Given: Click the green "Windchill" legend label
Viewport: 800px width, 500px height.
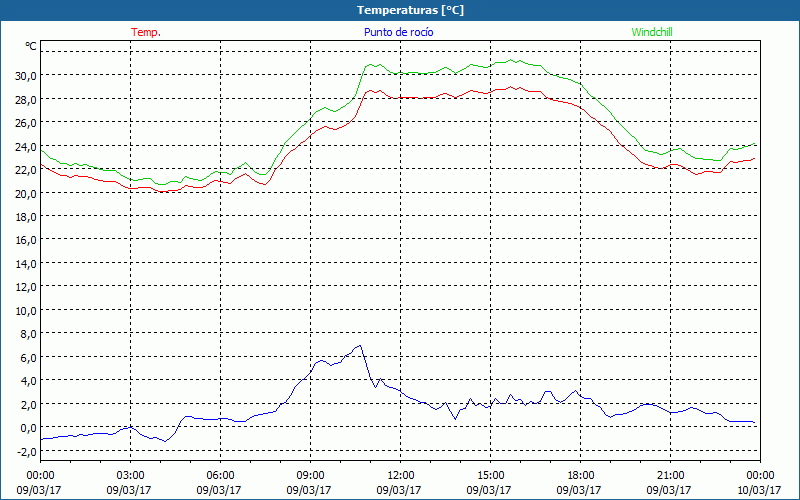Looking at the screenshot, I should click(x=652, y=32).
